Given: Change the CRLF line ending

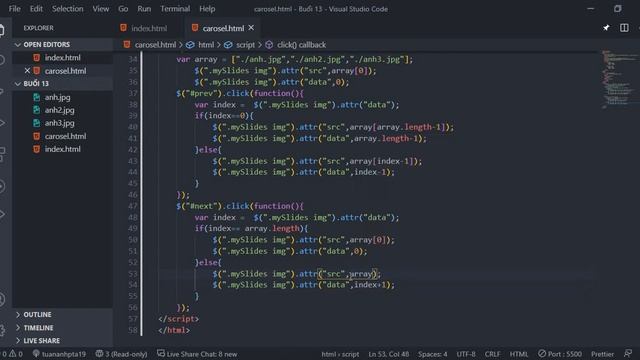Looking at the screenshot, I should (x=492, y=354).
